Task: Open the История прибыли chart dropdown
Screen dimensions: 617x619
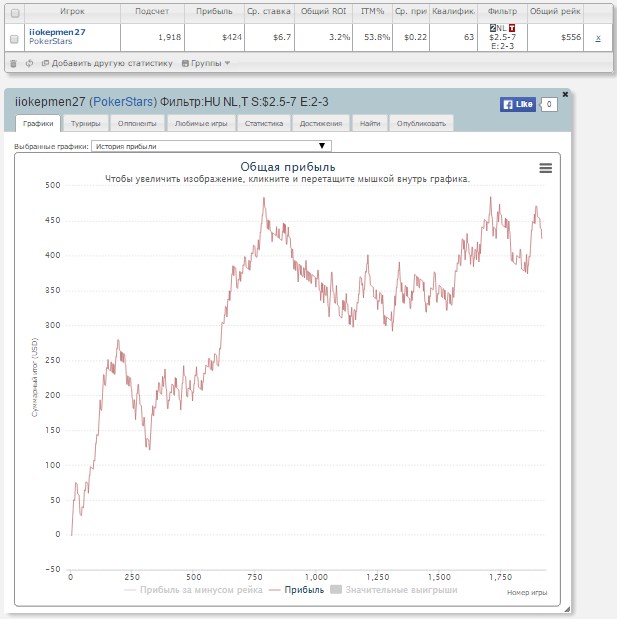Action: point(211,146)
